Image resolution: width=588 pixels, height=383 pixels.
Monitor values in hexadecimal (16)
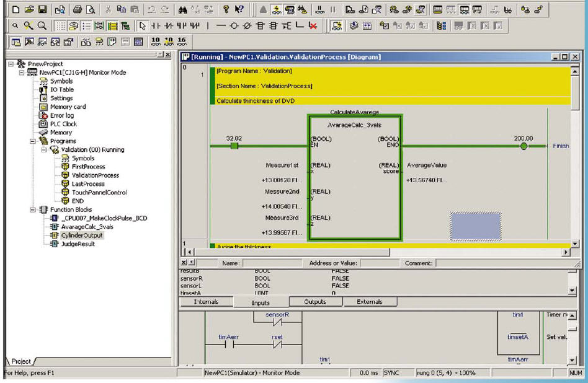point(182,42)
